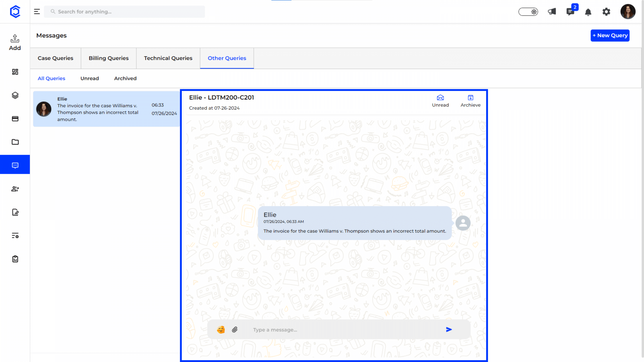644x362 pixels.
Task: Open Ellie's query in the message list
Action: 106,109
